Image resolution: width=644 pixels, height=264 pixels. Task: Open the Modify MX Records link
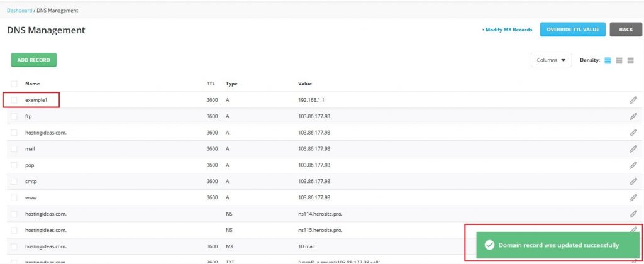point(508,30)
